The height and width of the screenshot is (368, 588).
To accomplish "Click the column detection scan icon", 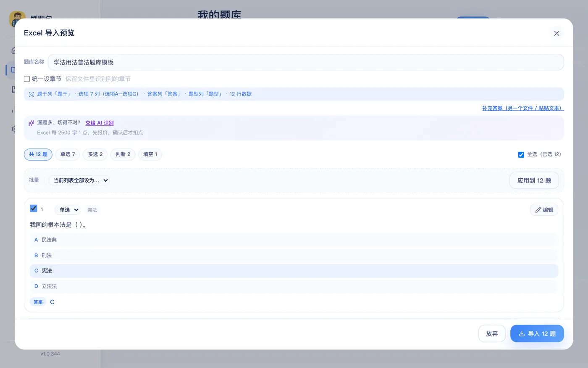I will 31,94.
